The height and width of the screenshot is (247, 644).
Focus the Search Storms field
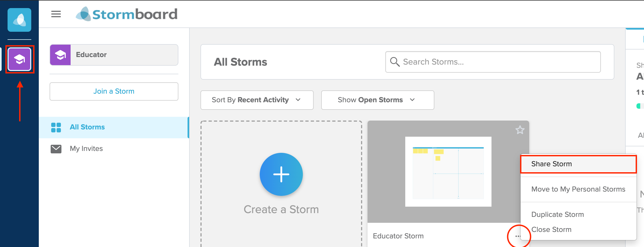(493, 62)
